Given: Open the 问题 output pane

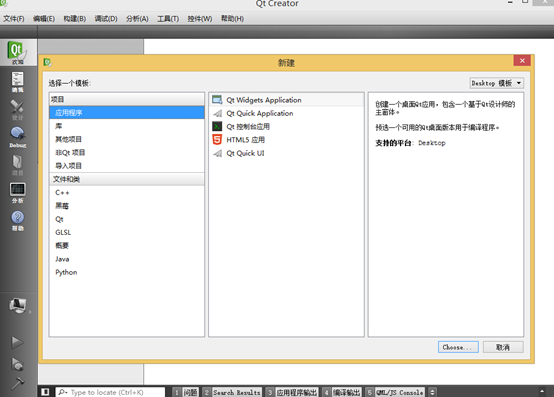Looking at the screenshot, I should [x=185, y=392].
